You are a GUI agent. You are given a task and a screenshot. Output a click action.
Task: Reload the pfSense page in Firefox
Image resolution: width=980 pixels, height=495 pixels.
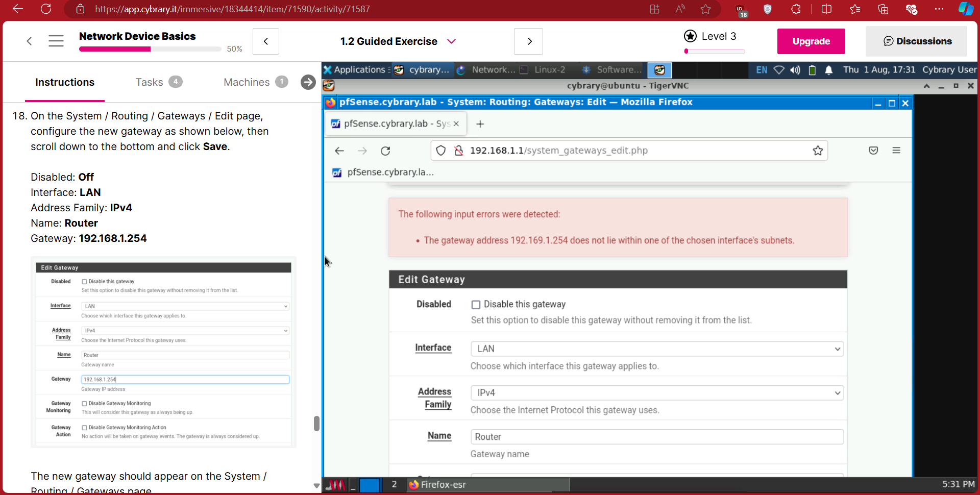coord(385,151)
